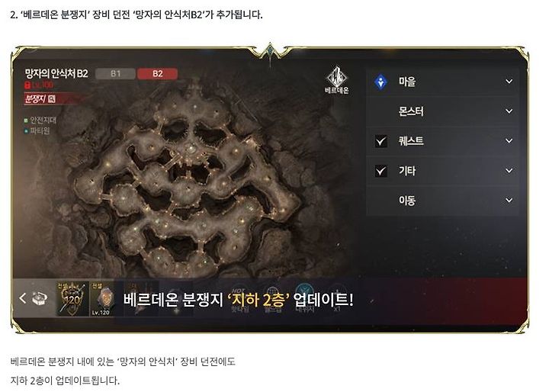
Task: Uncheck the 퀘스트 checkbox
Action: click(381, 141)
